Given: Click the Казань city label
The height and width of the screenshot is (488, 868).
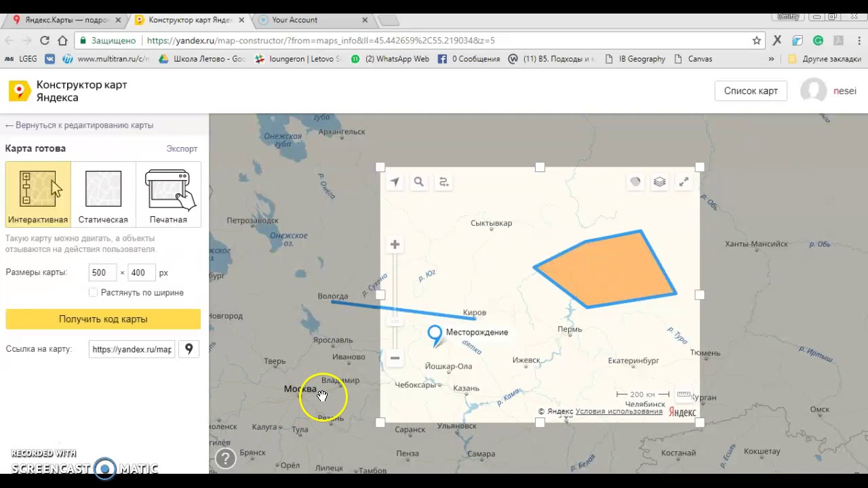Looking at the screenshot, I should (x=467, y=388).
